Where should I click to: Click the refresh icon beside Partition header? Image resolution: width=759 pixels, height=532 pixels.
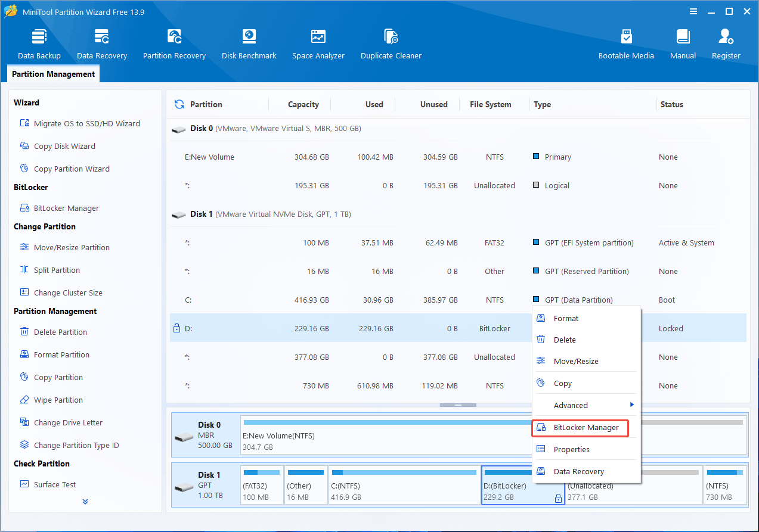pyautogui.click(x=179, y=104)
